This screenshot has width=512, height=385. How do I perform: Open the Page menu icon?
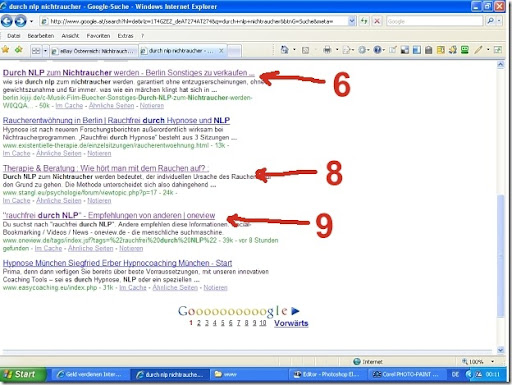347,50
